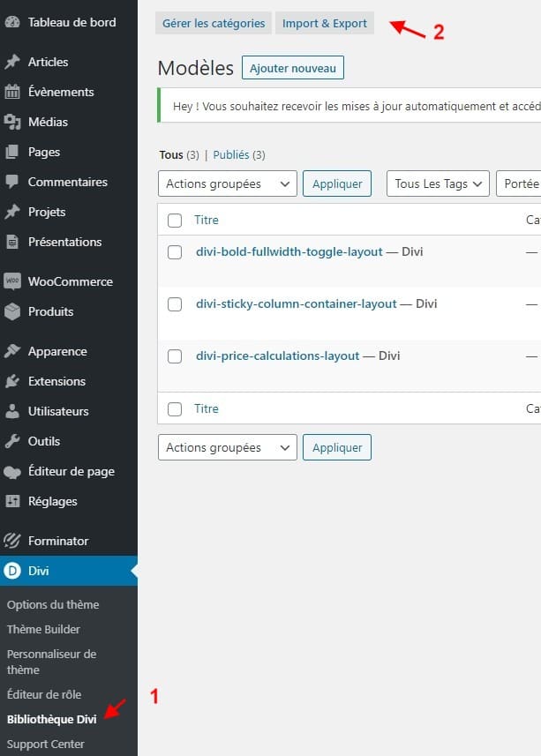Open Support Center submenu item
This screenshot has width=541, height=756.
(45, 744)
